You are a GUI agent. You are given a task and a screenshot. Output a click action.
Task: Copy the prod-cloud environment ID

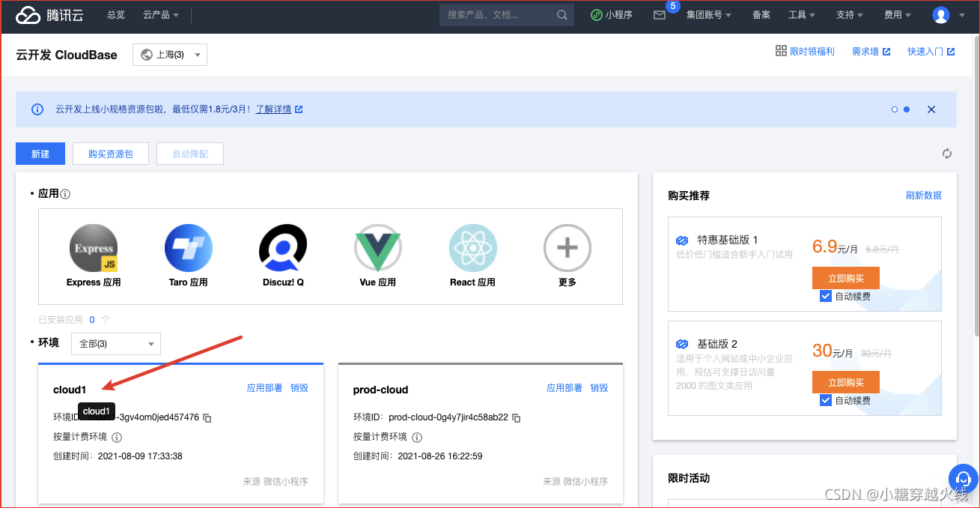[x=517, y=417]
